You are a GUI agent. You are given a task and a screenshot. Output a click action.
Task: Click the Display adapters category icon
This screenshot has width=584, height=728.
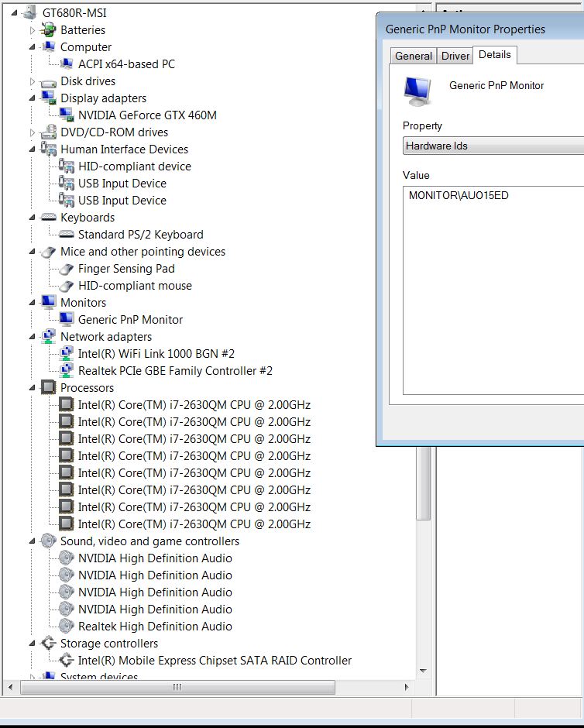tap(48, 98)
